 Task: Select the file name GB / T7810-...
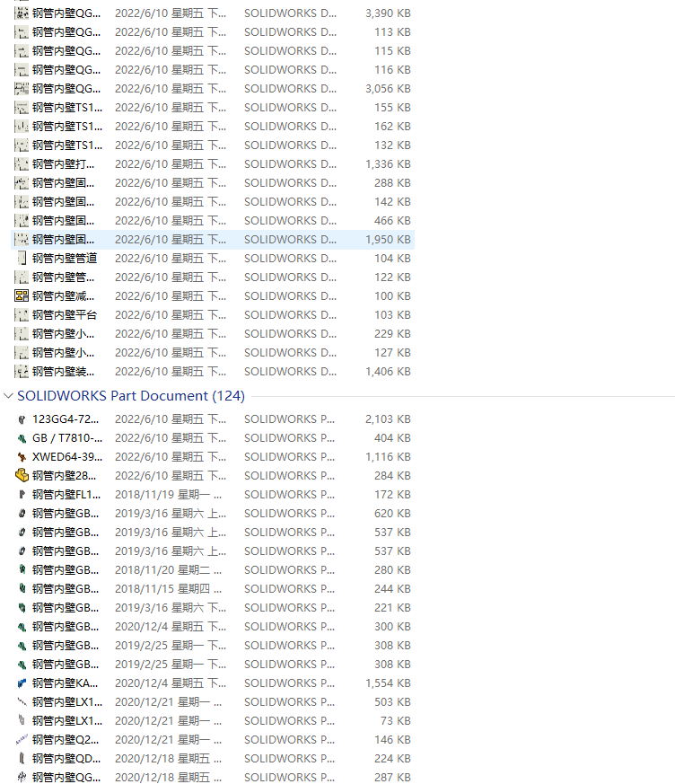coord(67,438)
